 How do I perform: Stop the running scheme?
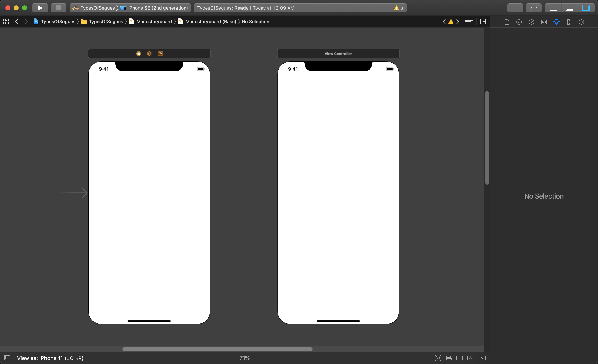tap(59, 8)
